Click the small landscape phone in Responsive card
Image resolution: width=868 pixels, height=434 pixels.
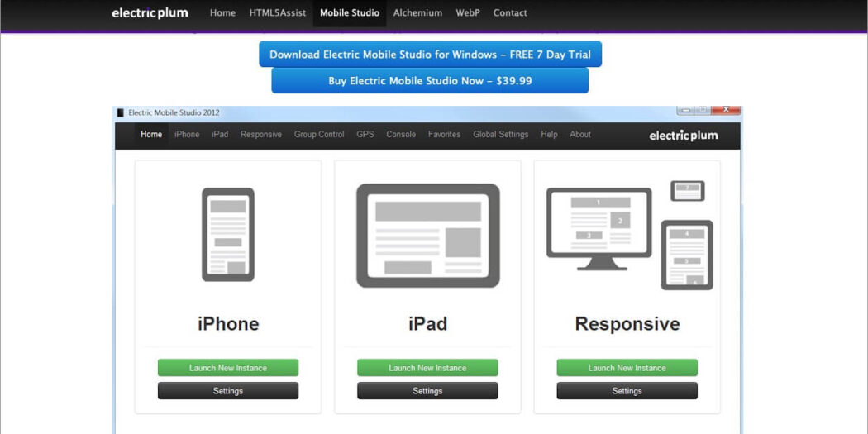688,190
